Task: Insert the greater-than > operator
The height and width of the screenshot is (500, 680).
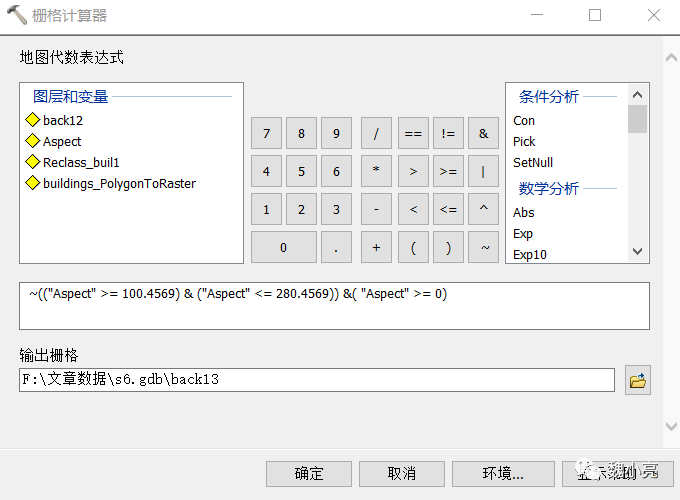Action: point(413,171)
